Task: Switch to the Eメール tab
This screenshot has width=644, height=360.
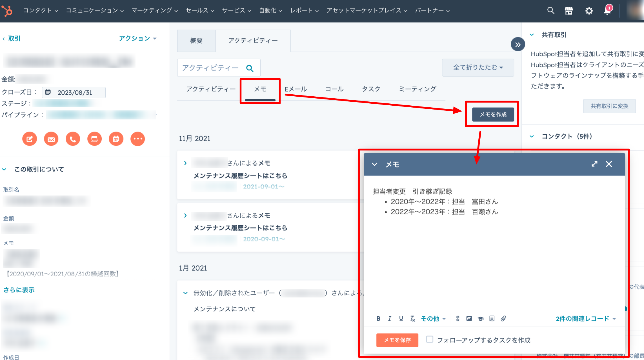Action: [296, 89]
